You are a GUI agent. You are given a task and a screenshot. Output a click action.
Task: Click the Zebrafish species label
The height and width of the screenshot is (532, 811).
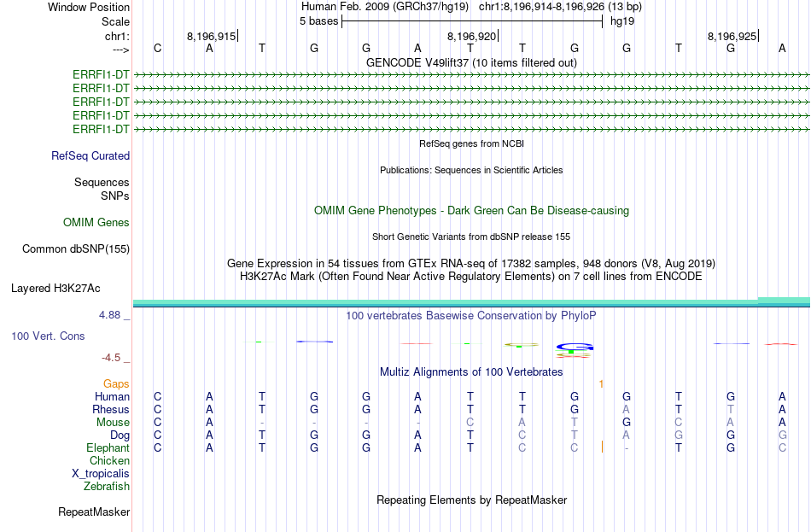click(107, 487)
